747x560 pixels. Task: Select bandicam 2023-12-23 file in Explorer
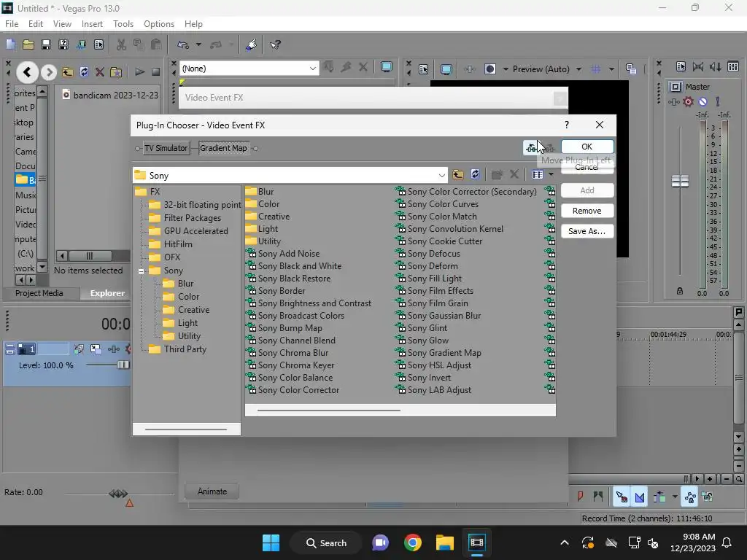[x=110, y=95]
